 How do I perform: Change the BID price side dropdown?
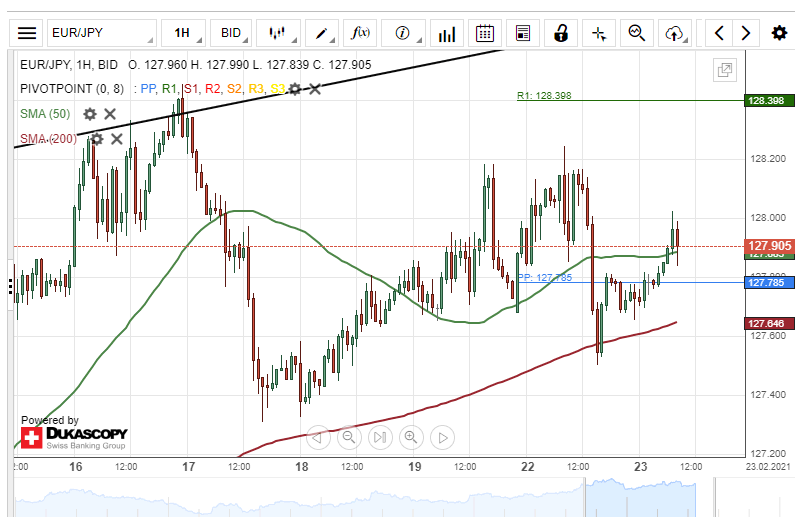point(231,34)
